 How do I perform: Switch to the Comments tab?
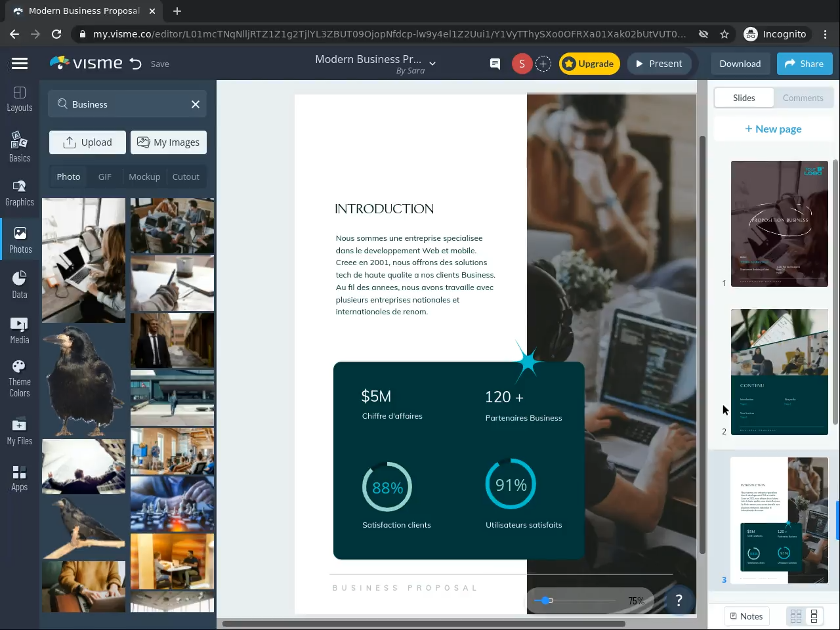click(x=803, y=98)
